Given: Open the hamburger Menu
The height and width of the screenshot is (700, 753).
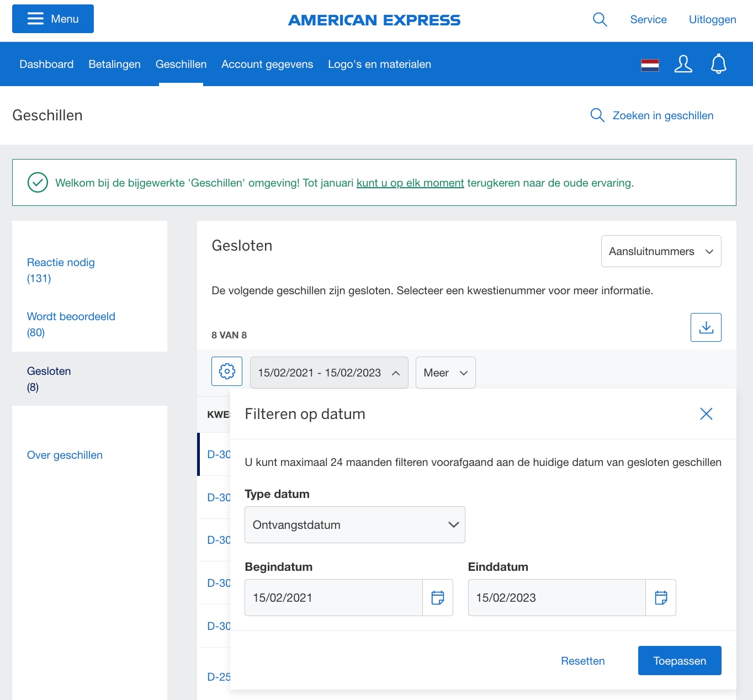Looking at the screenshot, I should (x=52, y=18).
